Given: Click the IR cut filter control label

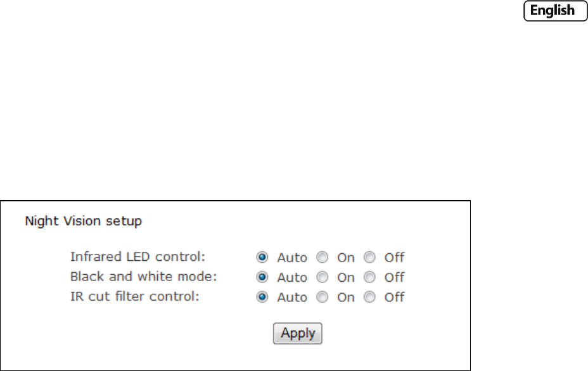Looking at the screenshot, I should 134,296.
